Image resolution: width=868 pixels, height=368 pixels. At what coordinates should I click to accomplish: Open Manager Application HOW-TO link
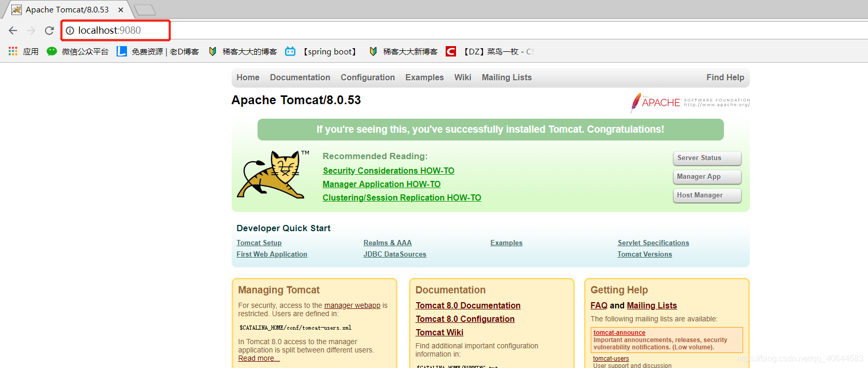(381, 184)
